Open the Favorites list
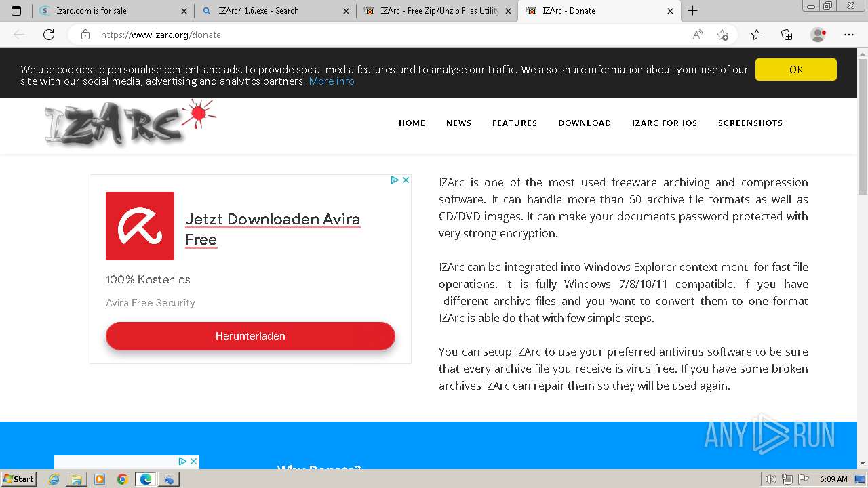 click(757, 35)
